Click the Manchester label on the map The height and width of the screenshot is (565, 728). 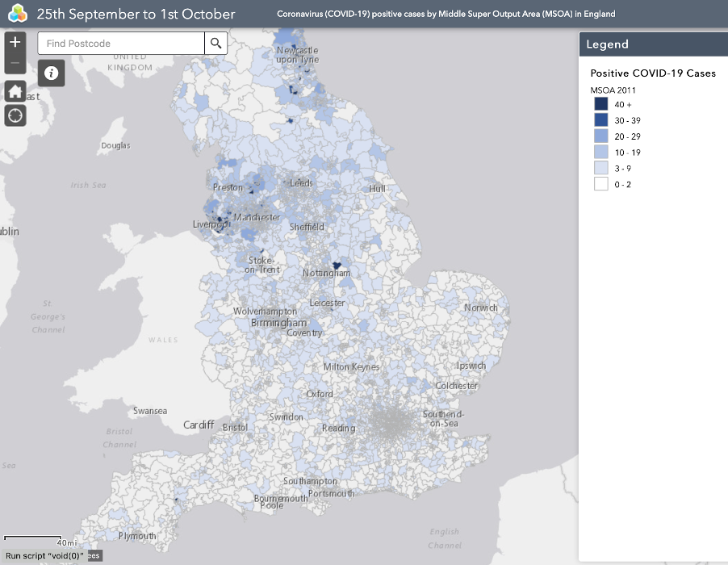click(257, 217)
